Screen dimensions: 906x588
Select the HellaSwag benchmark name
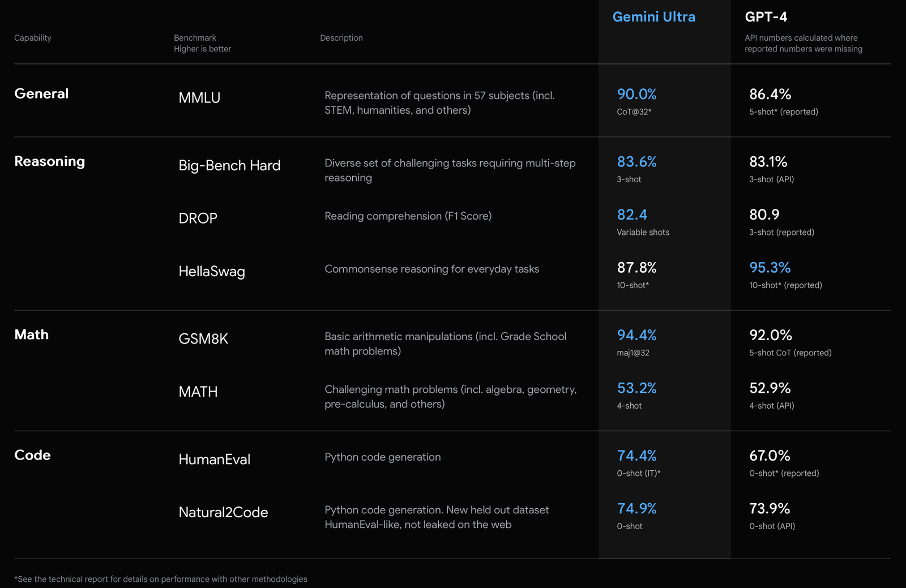[x=211, y=272]
